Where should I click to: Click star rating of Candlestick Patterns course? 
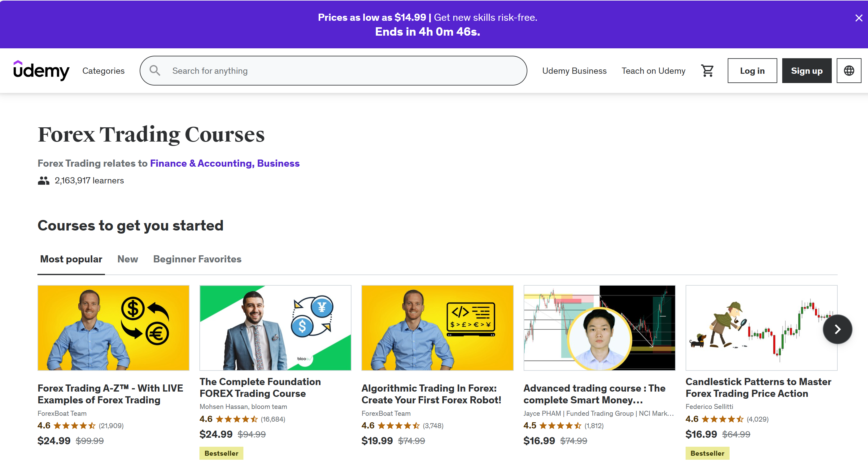coord(722,419)
